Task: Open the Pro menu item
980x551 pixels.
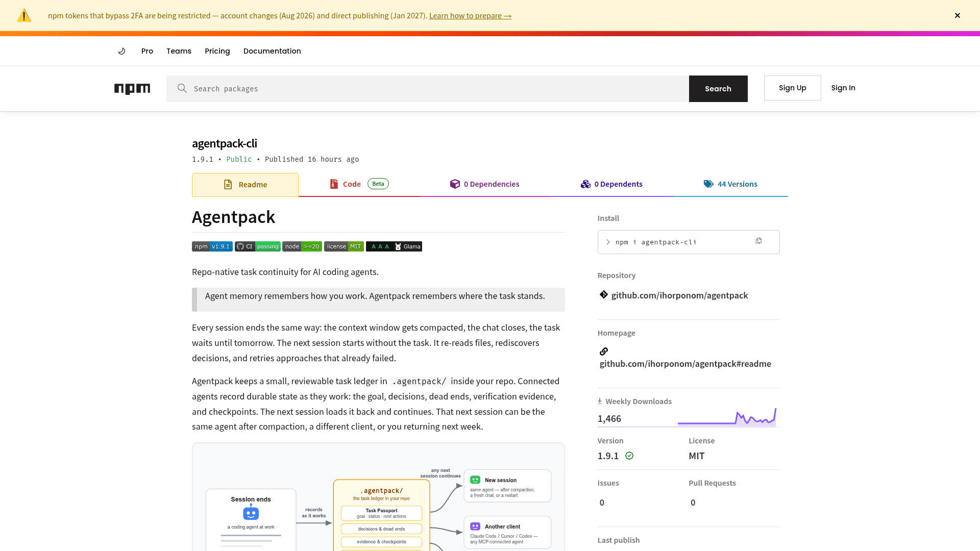Action: point(147,51)
